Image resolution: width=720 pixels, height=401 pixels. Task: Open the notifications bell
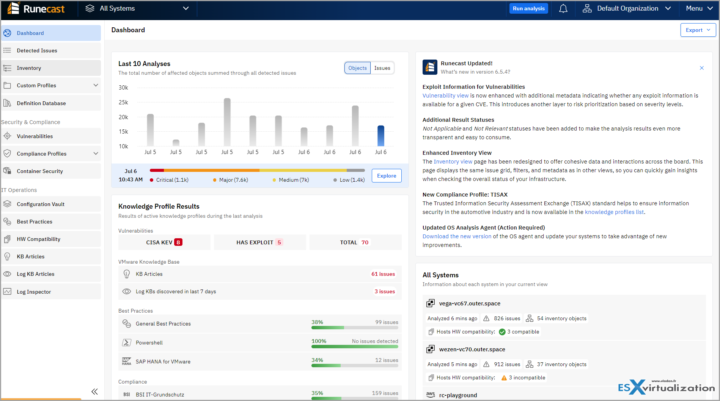[563, 8]
